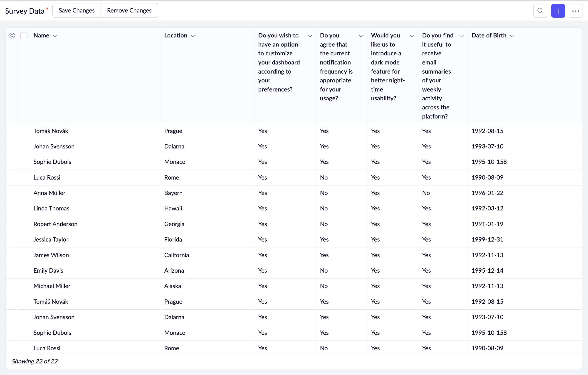588x375 pixels.
Task: Click the Save Changes button
Action: click(x=77, y=10)
